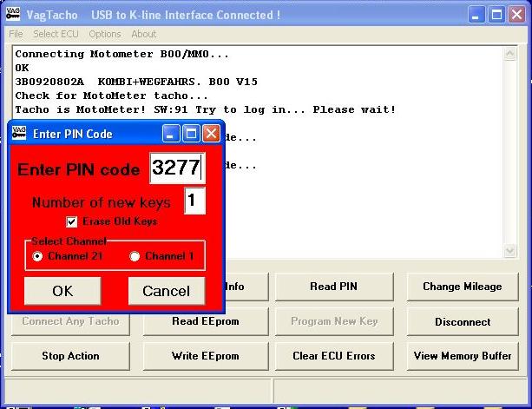Open the Options menu

[x=105, y=34]
